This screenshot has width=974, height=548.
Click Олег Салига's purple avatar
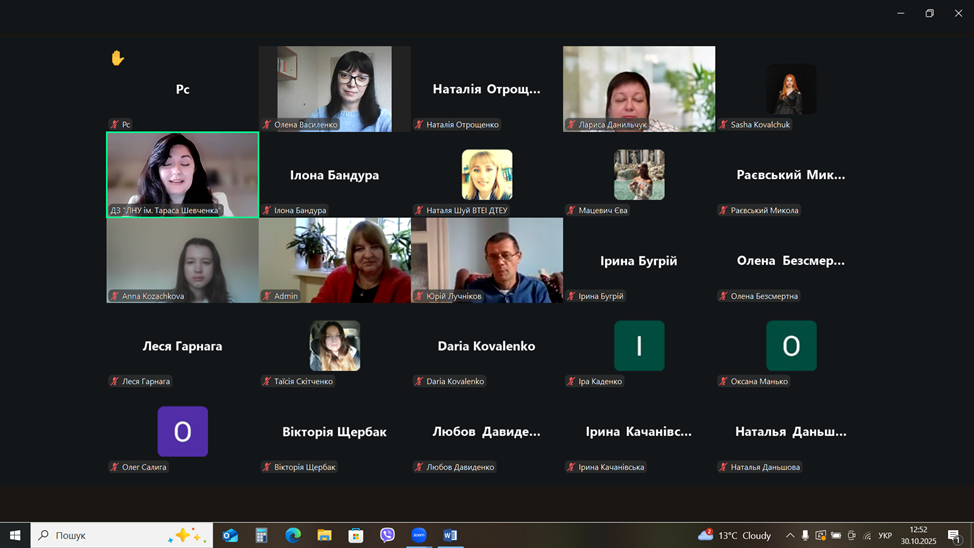point(183,431)
